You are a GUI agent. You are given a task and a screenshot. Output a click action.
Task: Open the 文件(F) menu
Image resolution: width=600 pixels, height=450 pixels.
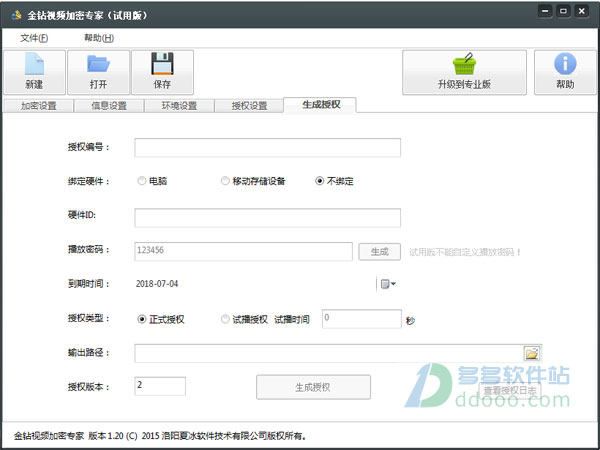coord(34,38)
